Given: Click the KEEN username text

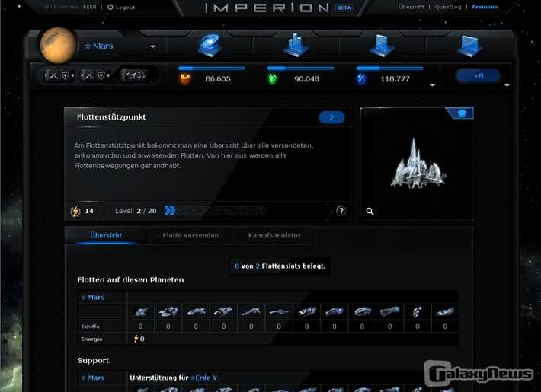Looking at the screenshot, I should pos(89,7).
